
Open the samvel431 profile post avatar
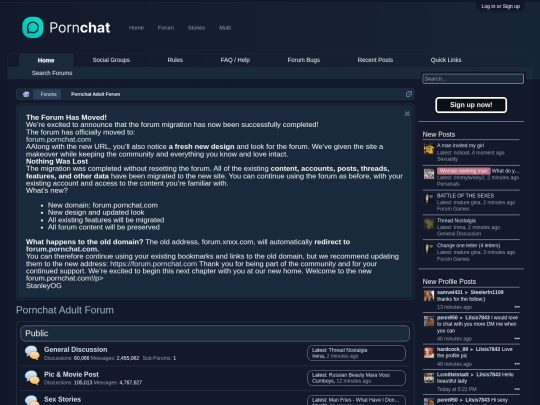(x=429, y=295)
